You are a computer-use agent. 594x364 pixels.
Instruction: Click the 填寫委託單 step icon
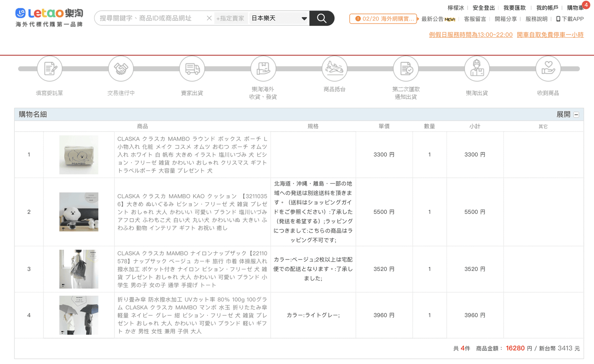tap(49, 69)
